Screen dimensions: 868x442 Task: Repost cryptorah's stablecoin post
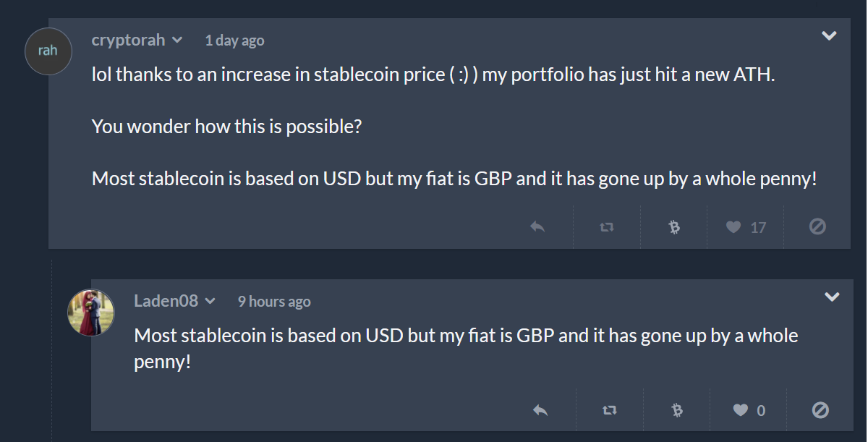[x=607, y=227]
